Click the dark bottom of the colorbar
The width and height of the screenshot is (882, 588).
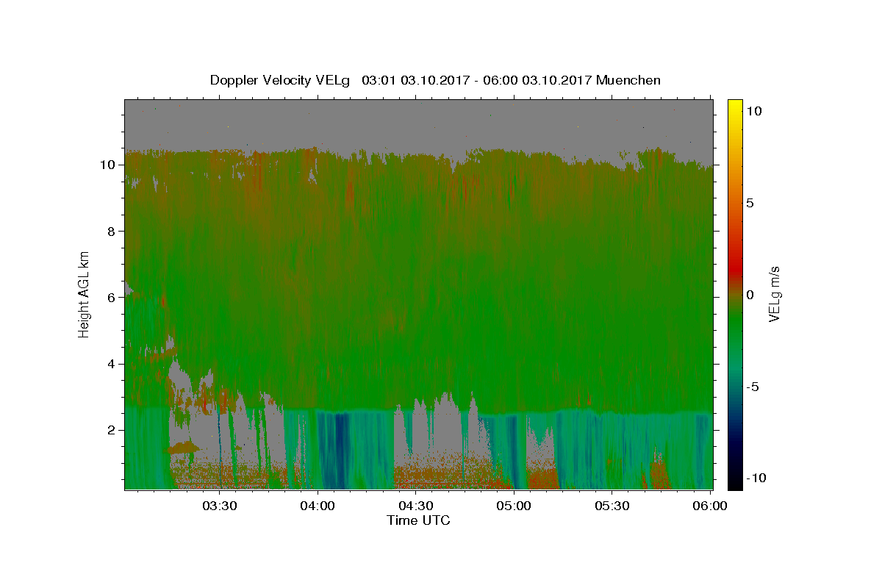(x=735, y=483)
